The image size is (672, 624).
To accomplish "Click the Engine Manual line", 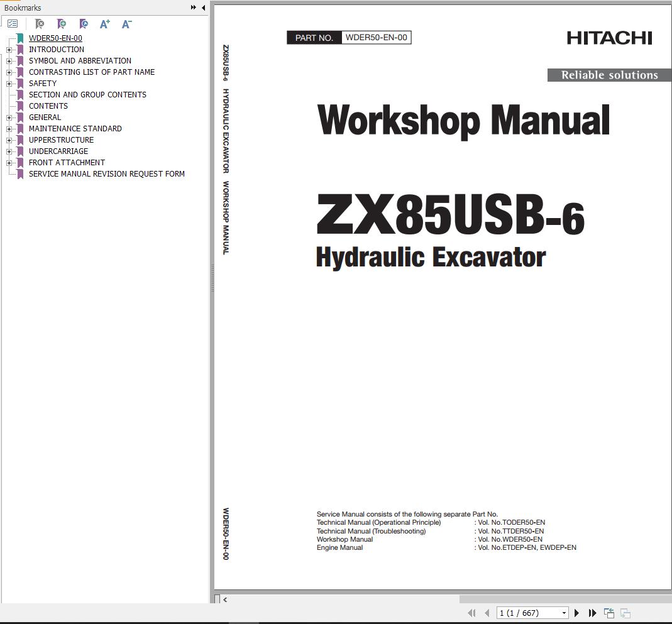I will click(446, 548).
